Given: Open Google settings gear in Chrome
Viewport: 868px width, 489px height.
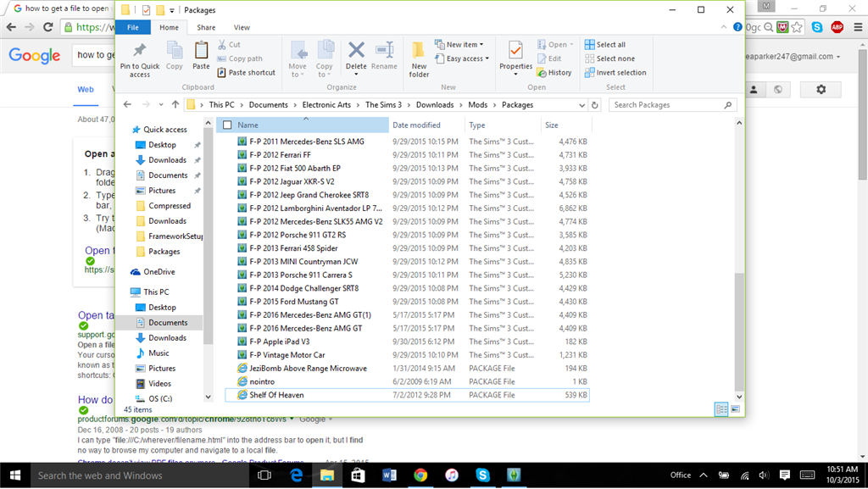Looking at the screenshot, I should click(x=821, y=89).
